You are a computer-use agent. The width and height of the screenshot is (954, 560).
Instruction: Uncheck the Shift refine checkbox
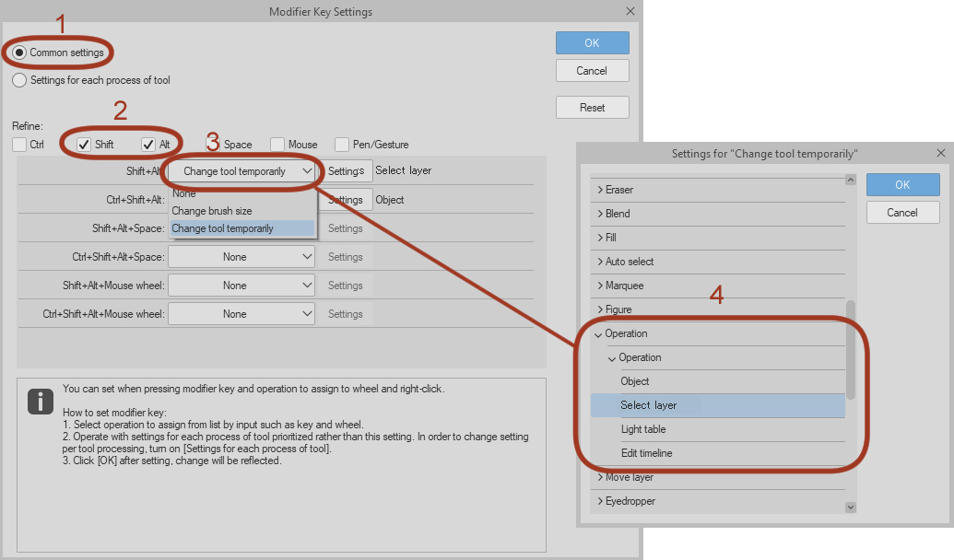[84, 145]
